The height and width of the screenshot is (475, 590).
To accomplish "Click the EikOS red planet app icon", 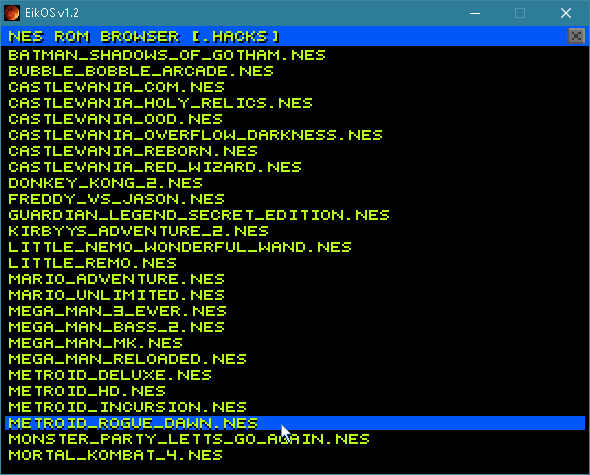I will (12, 13).
